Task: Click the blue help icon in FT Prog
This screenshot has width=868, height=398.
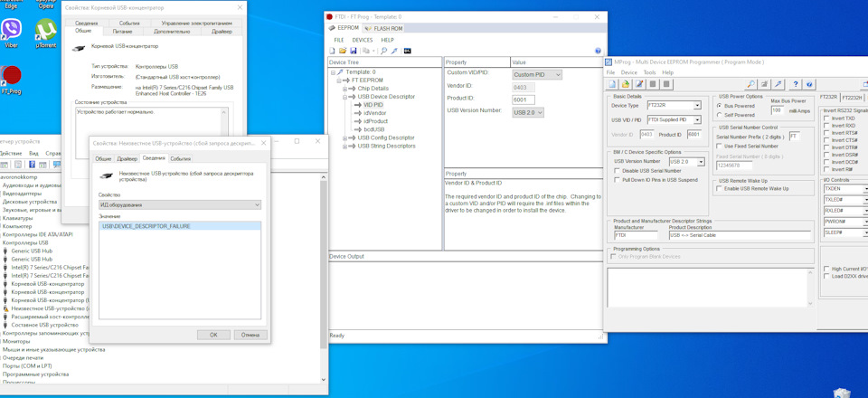Action: point(598,51)
